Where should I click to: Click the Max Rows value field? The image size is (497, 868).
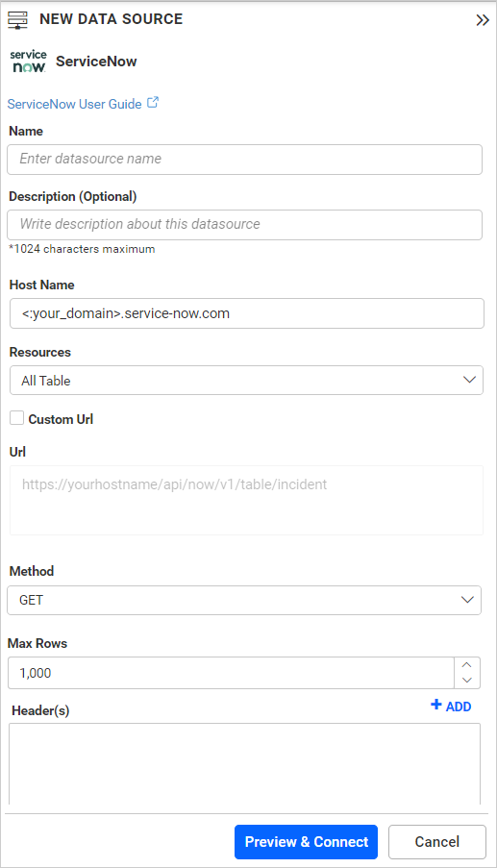tap(231, 673)
